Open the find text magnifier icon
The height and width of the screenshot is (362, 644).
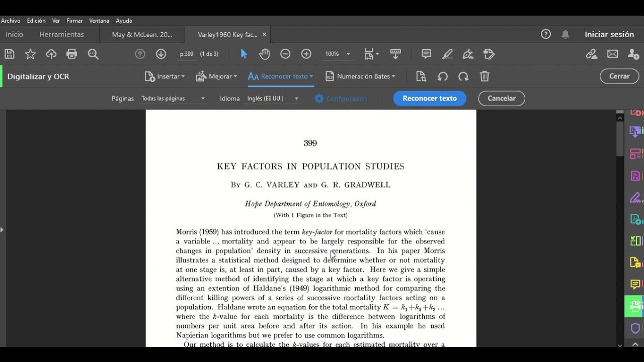93,54
